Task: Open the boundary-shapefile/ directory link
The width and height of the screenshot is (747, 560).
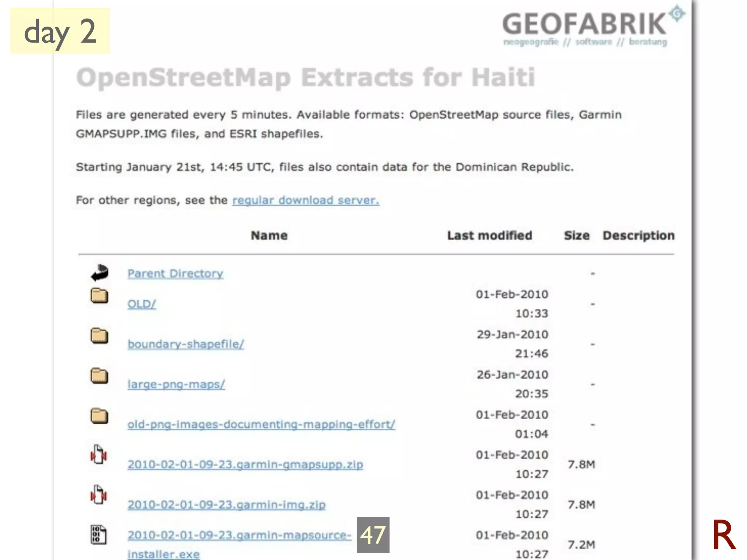Action: pos(186,344)
